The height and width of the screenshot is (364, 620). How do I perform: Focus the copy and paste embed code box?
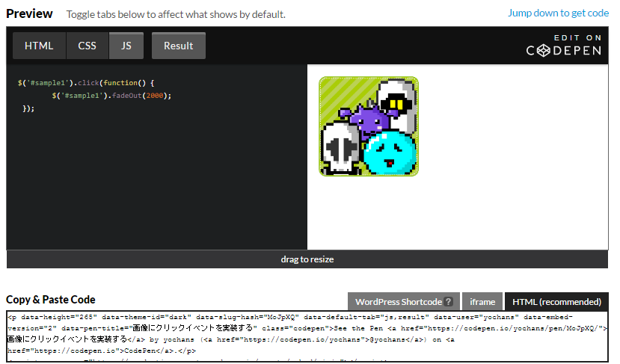[x=307, y=336]
